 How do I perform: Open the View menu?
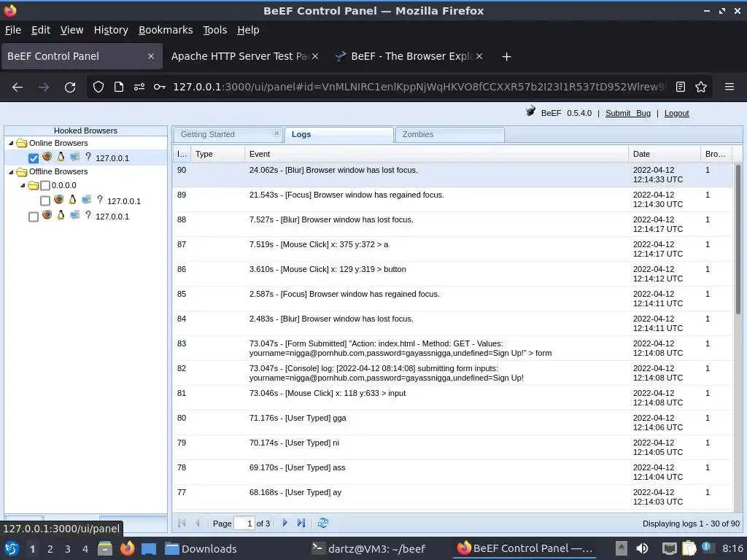pyautogui.click(x=71, y=30)
